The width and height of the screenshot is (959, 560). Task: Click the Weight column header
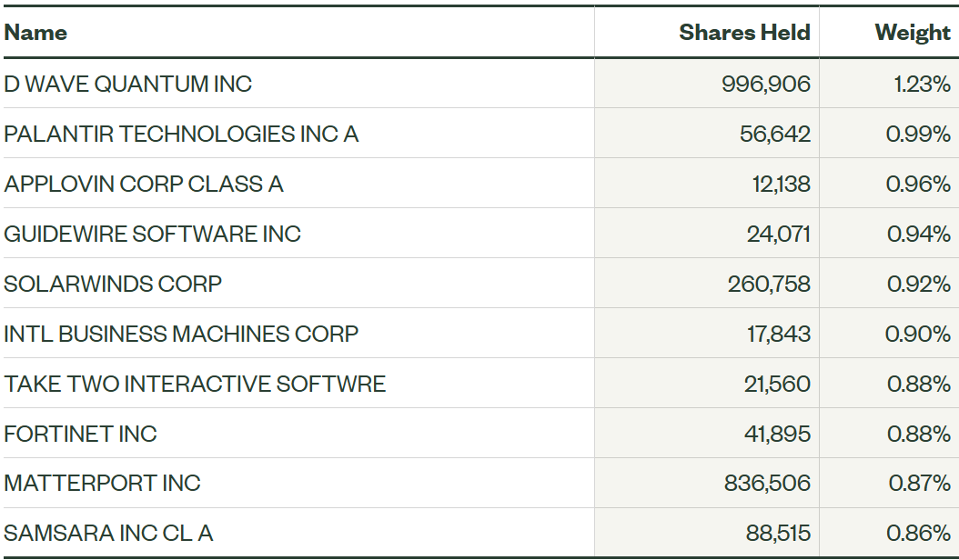pyautogui.click(x=913, y=33)
